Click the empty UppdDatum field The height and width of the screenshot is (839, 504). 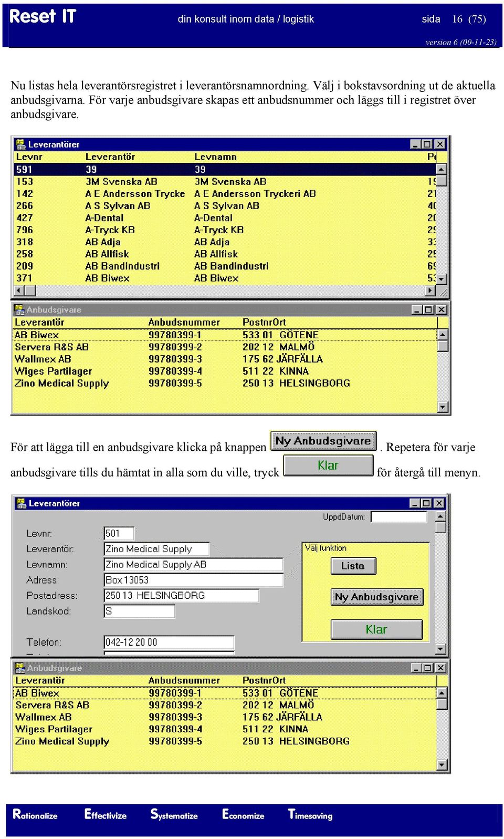click(x=399, y=517)
